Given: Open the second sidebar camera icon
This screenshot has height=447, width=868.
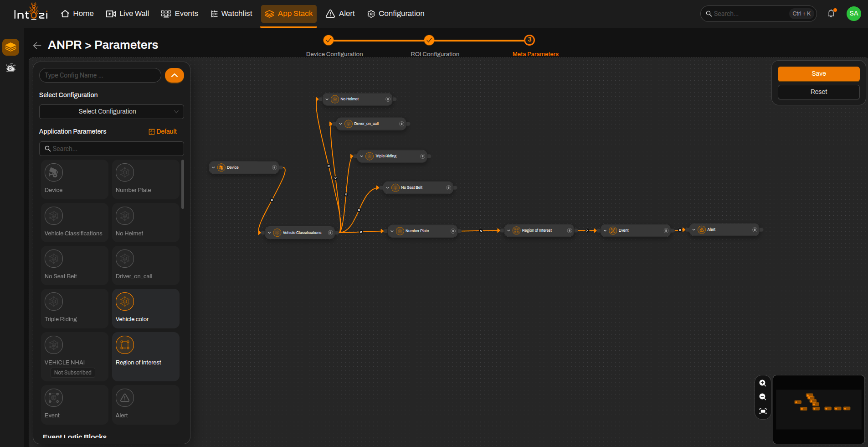Looking at the screenshot, I should [10, 68].
